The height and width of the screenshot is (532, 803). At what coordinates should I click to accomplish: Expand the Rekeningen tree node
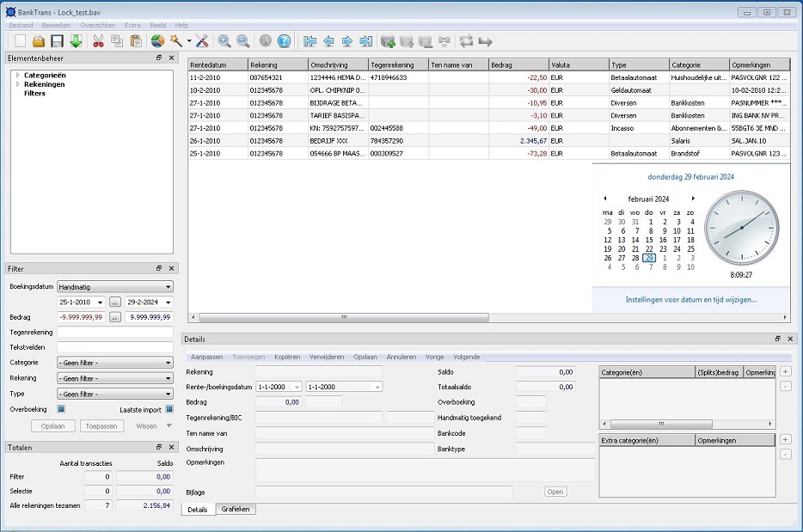pyautogui.click(x=17, y=84)
